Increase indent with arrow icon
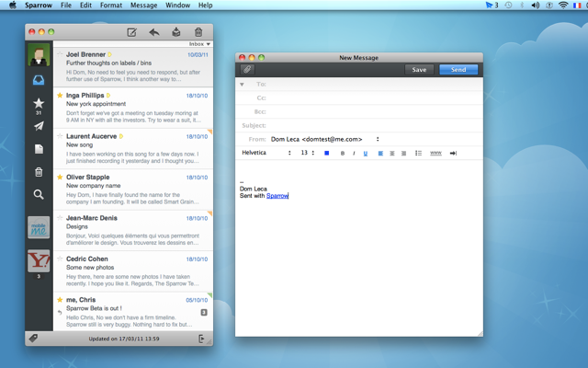This screenshot has height=368, width=588. pos(453,154)
